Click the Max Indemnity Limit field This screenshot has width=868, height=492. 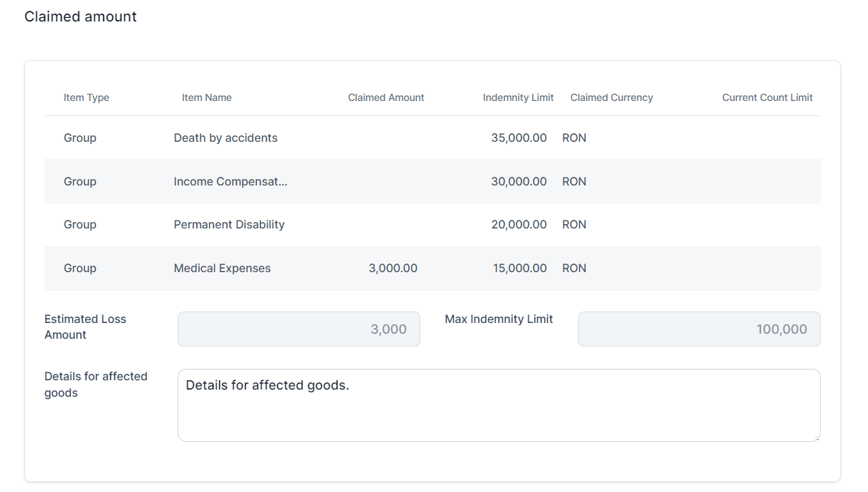[698, 329]
